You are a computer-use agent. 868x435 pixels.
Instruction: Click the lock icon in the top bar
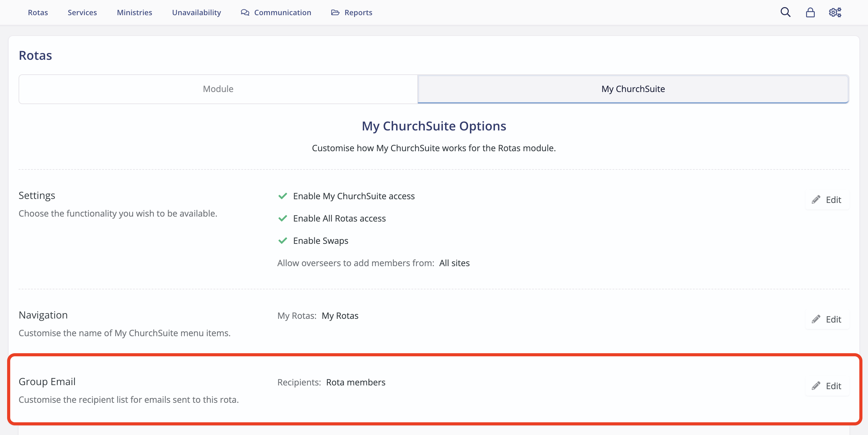(x=810, y=12)
